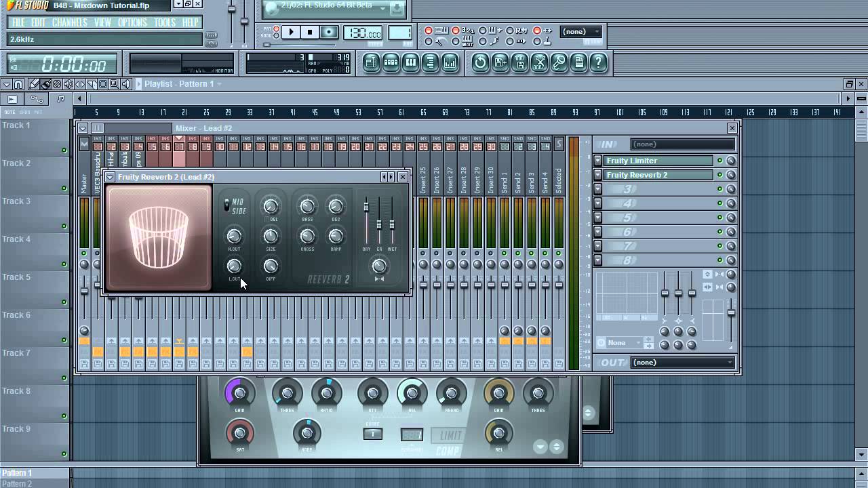
Task: Open the Fruity Reeverb 2 slot dropdown arrow
Action: pyautogui.click(x=597, y=175)
